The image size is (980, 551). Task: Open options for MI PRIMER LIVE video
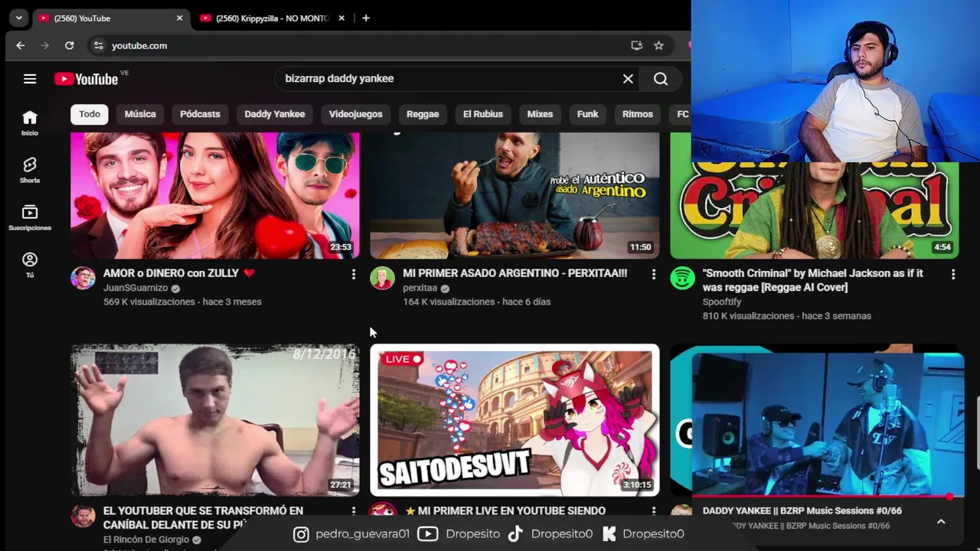click(653, 511)
